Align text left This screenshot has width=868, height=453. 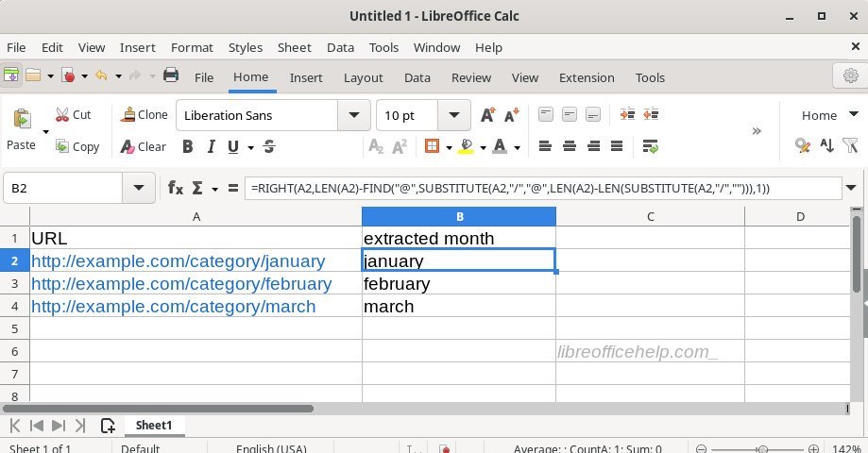point(545,146)
